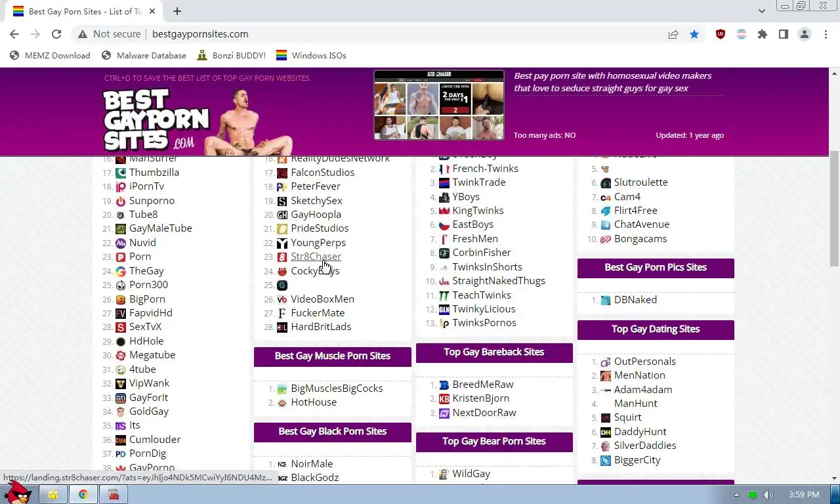
Task: Open the Thumbzilla link
Action: tap(154, 173)
